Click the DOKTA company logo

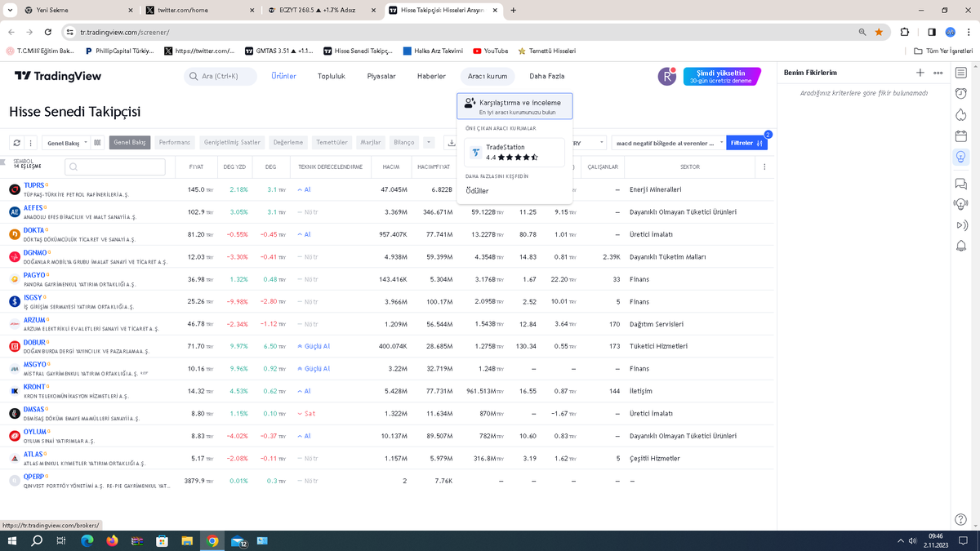pyautogui.click(x=15, y=234)
